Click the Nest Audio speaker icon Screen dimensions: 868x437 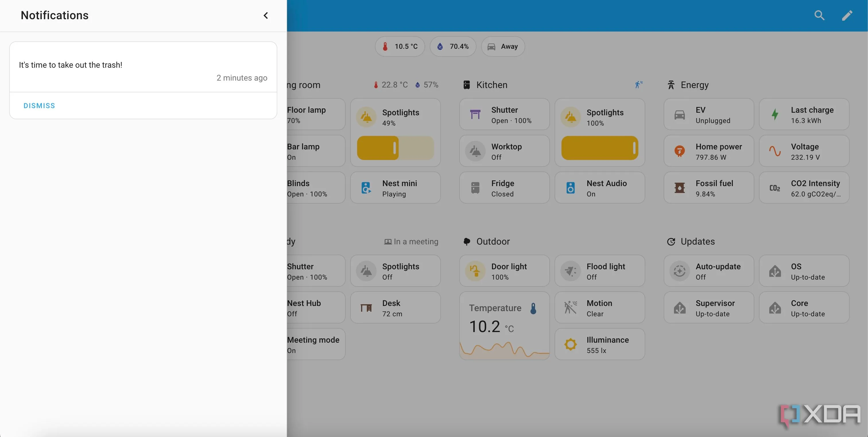(x=570, y=188)
